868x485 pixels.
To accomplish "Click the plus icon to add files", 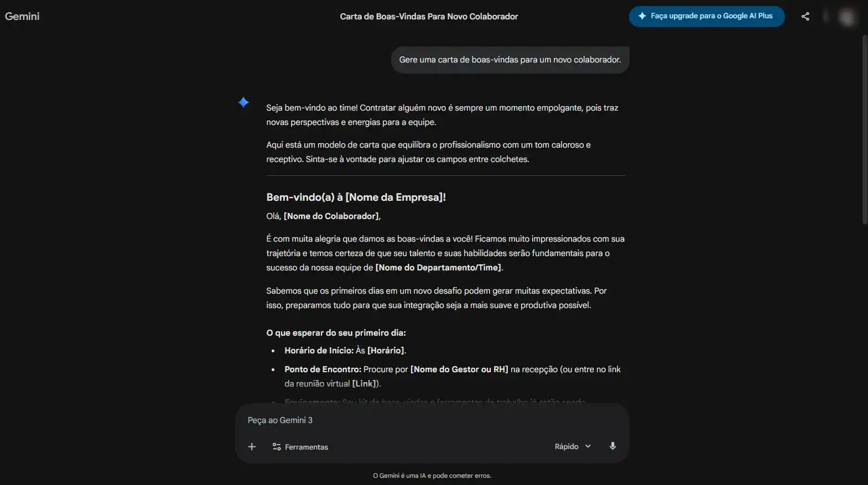I will pos(252,447).
